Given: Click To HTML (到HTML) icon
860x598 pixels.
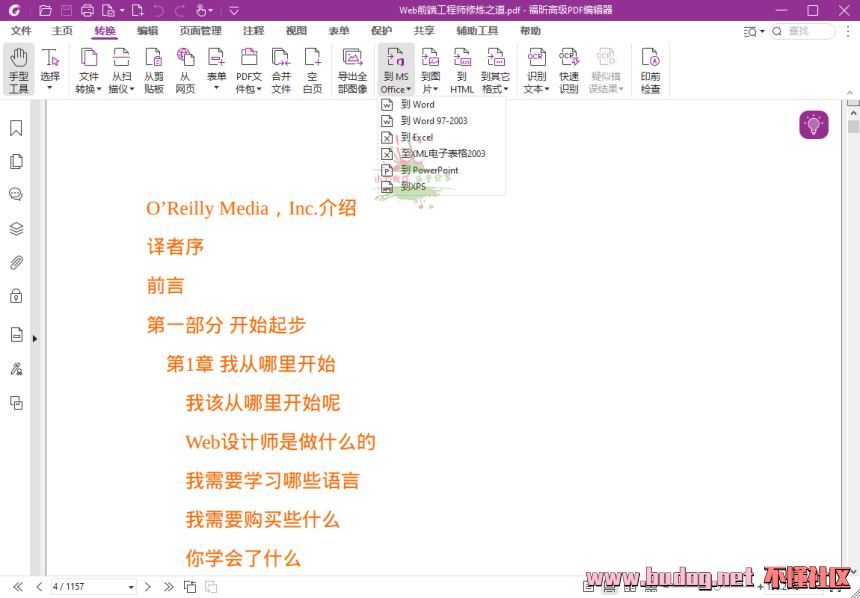Looking at the screenshot, I should [x=462, y=70].
